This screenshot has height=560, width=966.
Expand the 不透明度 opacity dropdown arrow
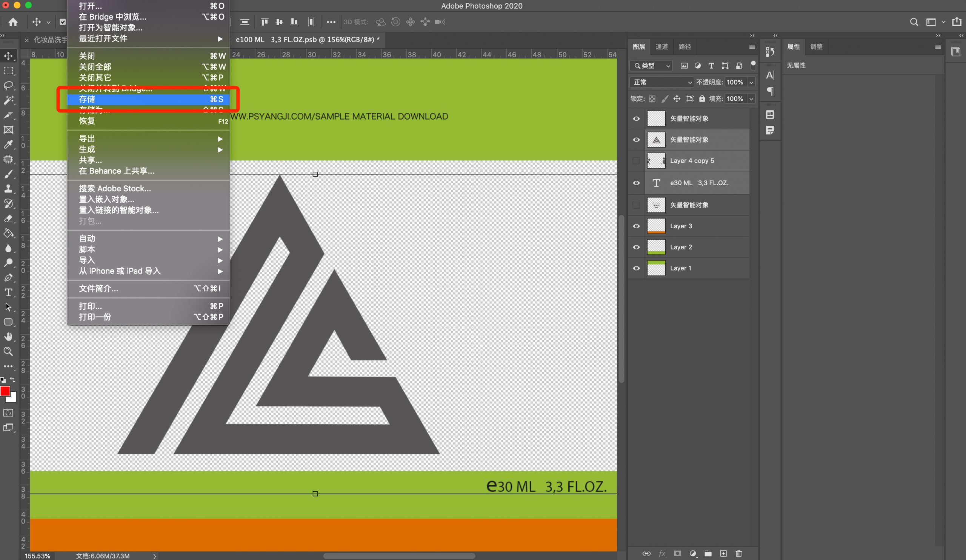click(751, 82)
